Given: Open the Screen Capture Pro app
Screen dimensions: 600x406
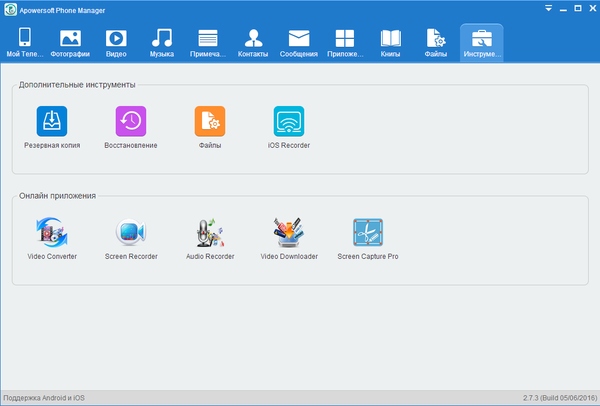Looking at the screenshot, I should click(368, 234).
